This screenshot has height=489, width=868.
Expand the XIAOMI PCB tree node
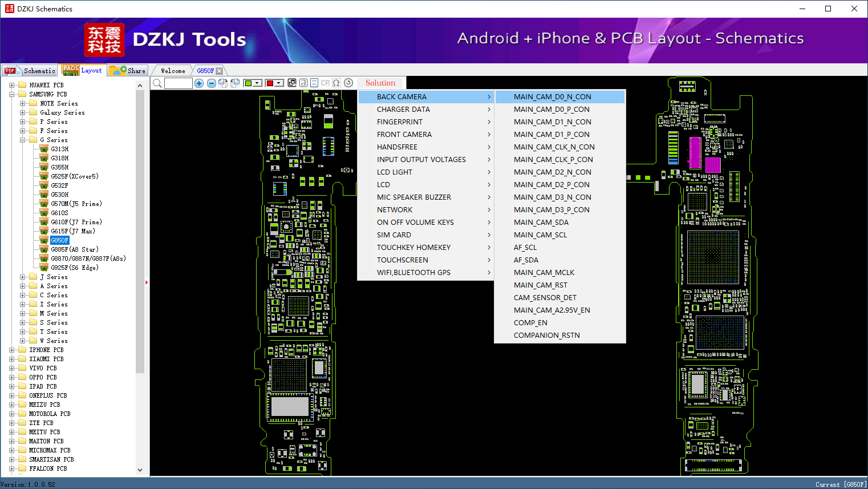tap(12, 359)
